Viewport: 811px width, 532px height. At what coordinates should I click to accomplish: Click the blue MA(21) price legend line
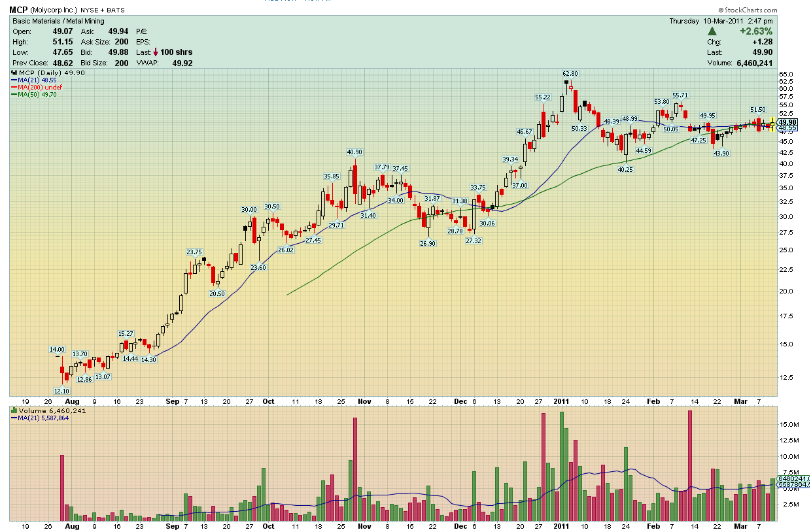click(x=14, y=80)
